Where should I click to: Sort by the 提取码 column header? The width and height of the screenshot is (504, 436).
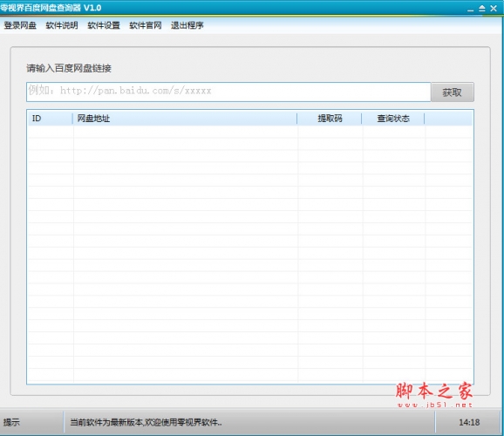(x=330, y=119)
